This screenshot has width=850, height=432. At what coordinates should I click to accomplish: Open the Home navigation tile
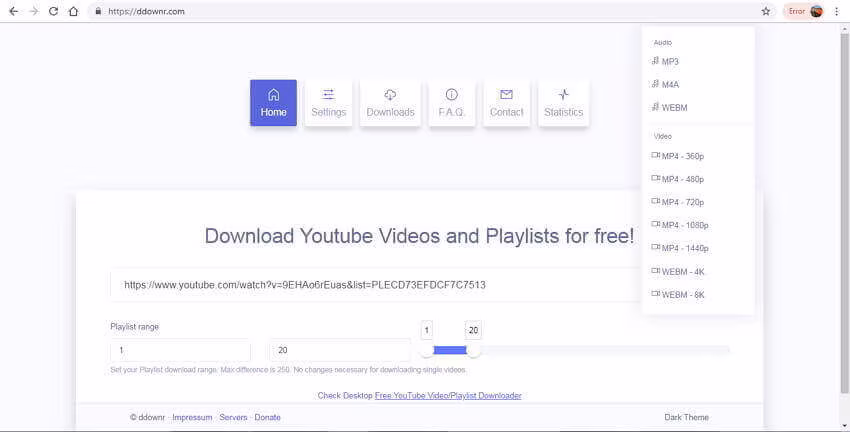[x=273, y=103]
